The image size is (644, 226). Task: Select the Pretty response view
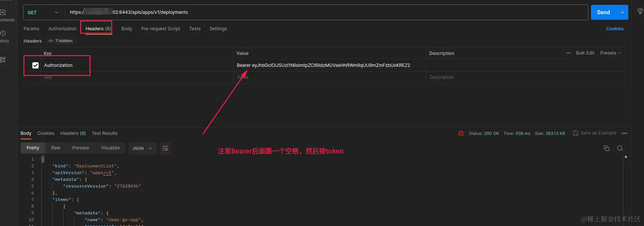33,148
